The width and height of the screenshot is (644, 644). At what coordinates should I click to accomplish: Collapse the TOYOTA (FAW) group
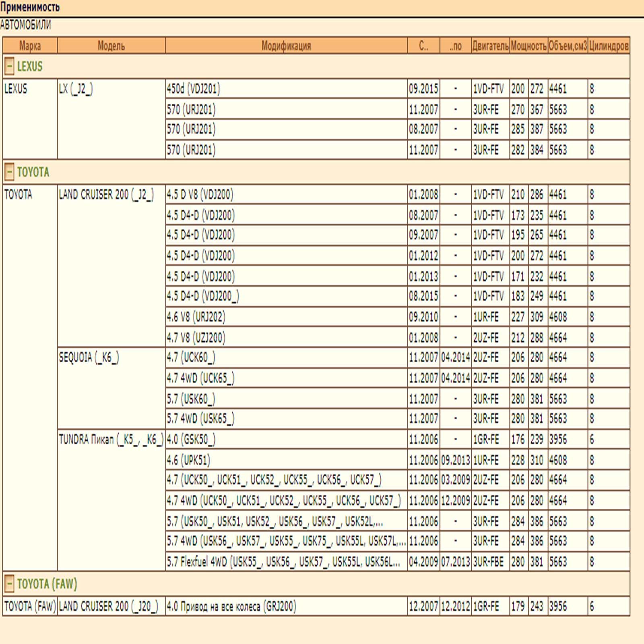9,584
